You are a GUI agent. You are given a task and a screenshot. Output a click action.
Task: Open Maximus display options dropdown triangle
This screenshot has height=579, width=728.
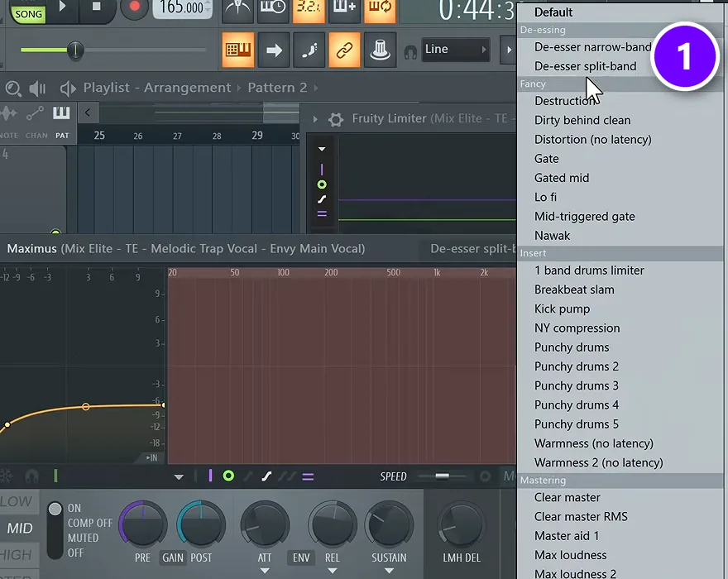point(179,477)
